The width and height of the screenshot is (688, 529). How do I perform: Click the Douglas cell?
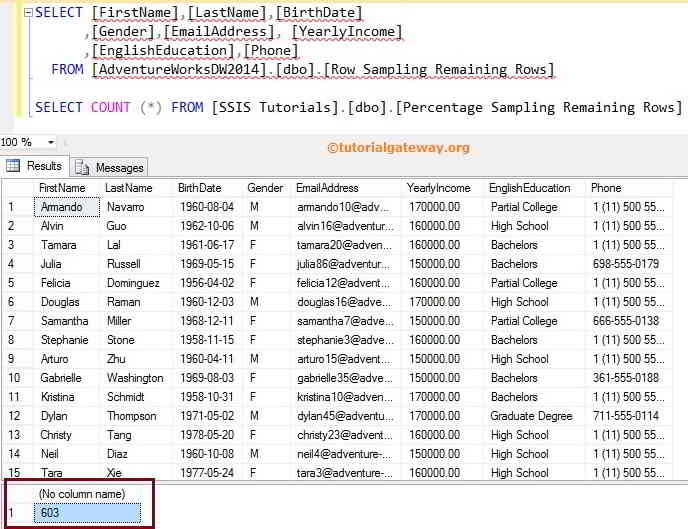click(x=67, y=302)
